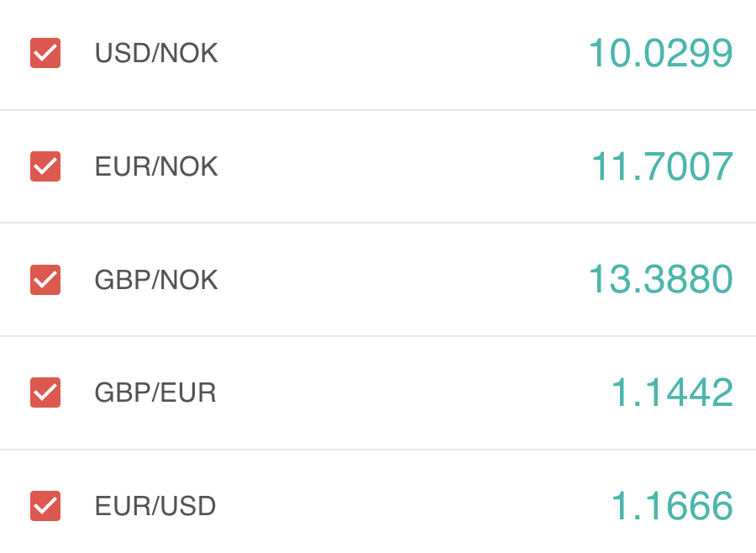Select the GBP/NOK row's blank area
756x553 pixels.
(x=403, y=280)
